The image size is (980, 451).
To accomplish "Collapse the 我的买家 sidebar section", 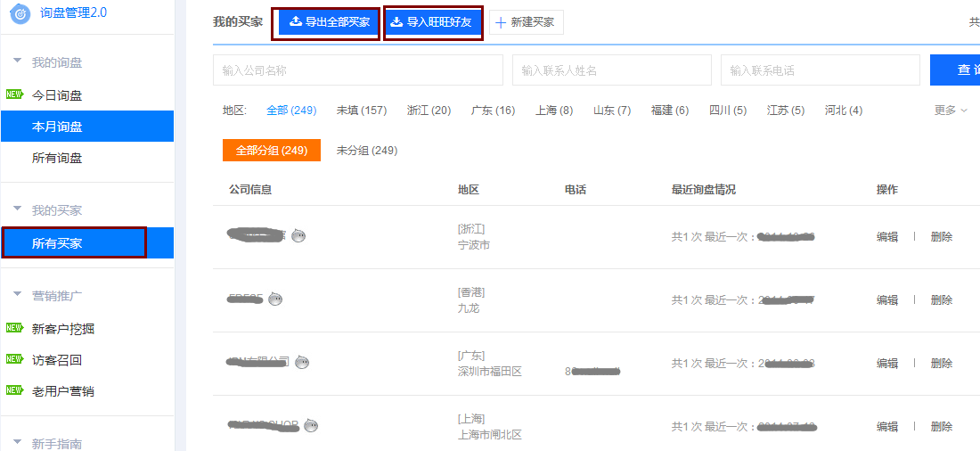I will pos(17,210).
